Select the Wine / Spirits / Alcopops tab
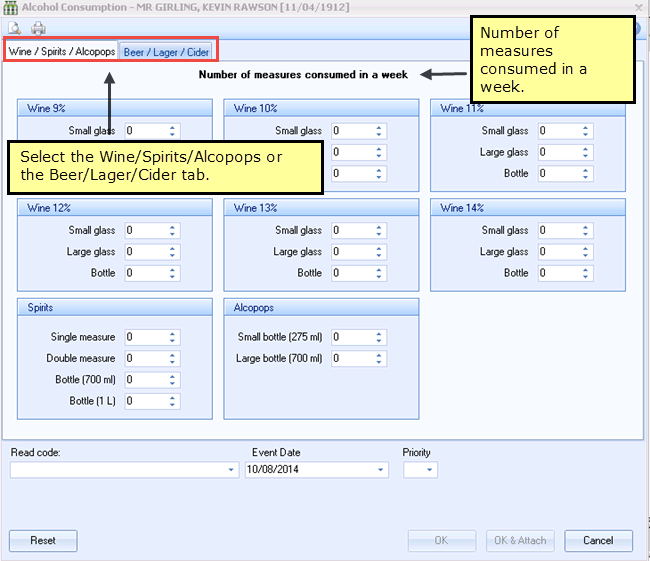The width and height of the screenshot is (650, 561). (62, 51)
